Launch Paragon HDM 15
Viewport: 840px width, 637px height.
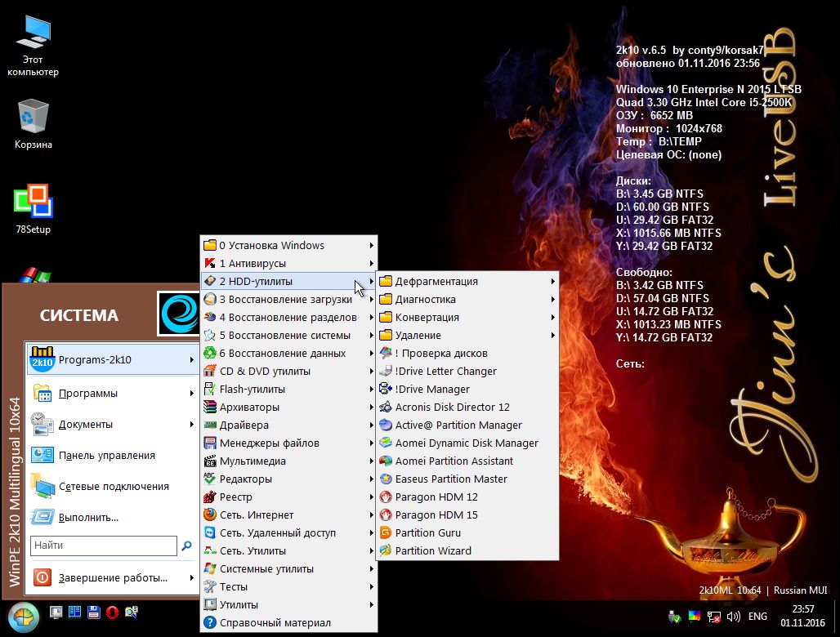point(436,514)
